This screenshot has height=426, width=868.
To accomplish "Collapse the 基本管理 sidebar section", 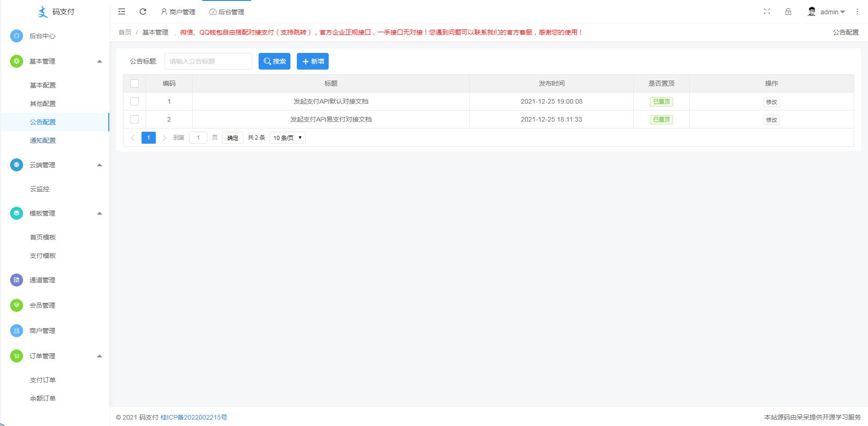I will pyautogui.click(x=99, y=61).
